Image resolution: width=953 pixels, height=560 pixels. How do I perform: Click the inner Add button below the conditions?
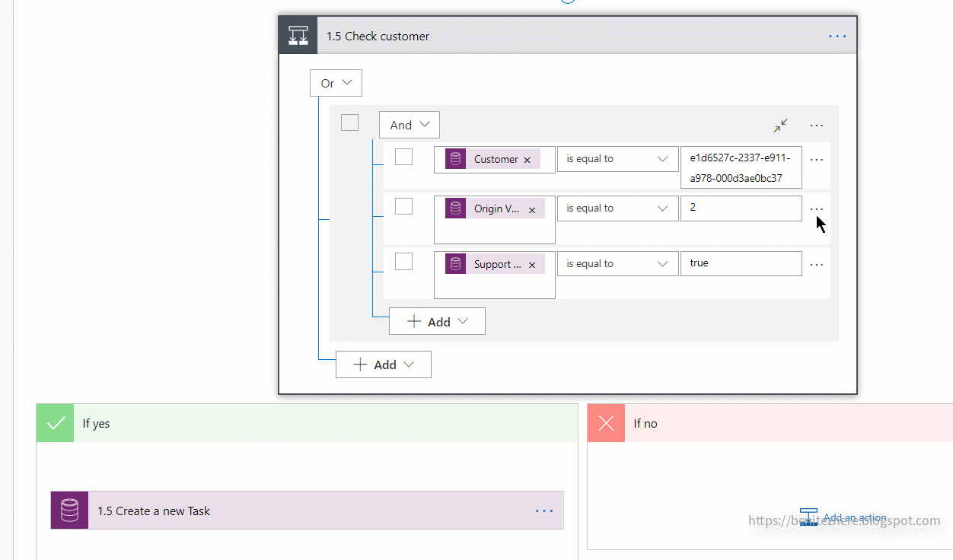[x=437, y=320]
